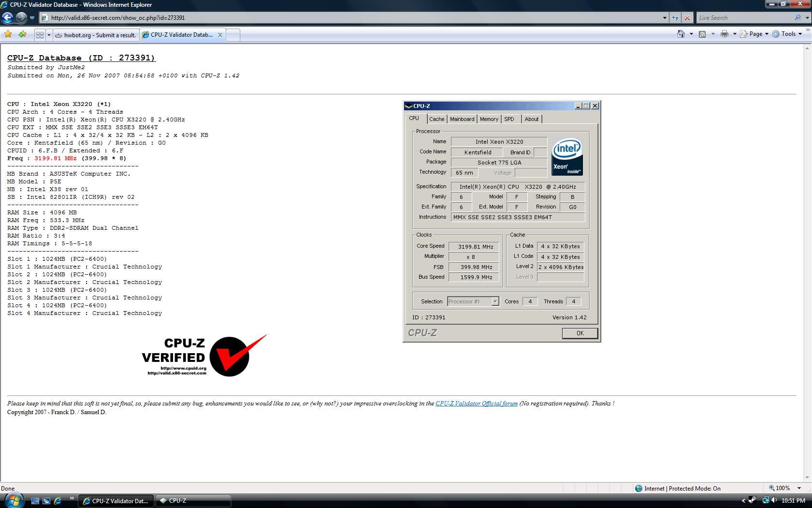Image resolution: width=812 pixels, height=508 pixels.
Task: Close the CPU-Z Validator Database tab
Action: 220,35
